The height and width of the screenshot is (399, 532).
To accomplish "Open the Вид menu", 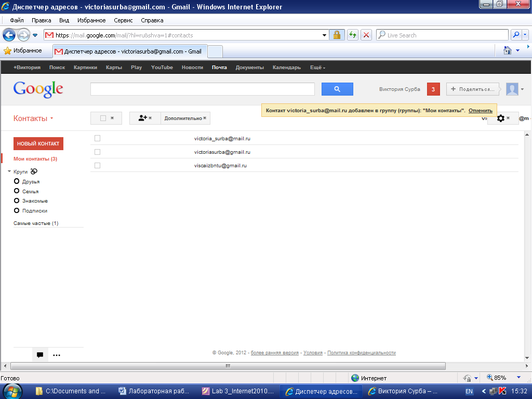I will tap(64, 20).
